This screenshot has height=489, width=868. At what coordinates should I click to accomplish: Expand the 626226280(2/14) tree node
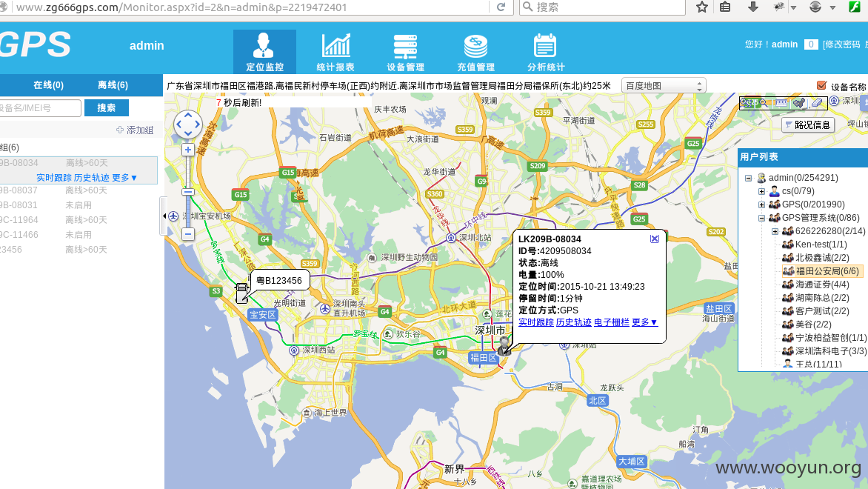coord(775,231)
